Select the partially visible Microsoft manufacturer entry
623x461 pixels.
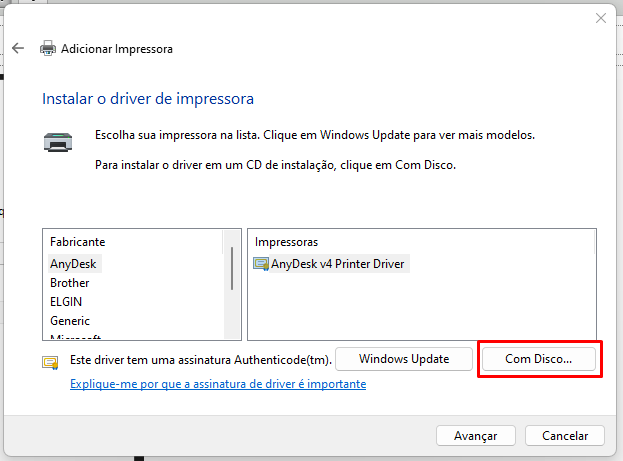coord(75,337)
